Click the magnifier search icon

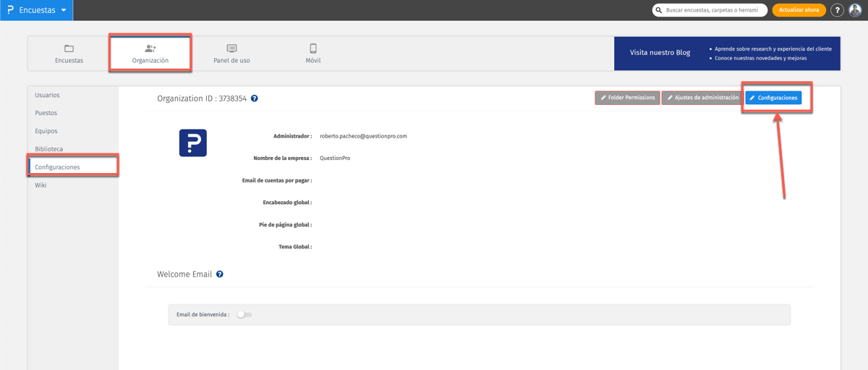tap(659, 10)
